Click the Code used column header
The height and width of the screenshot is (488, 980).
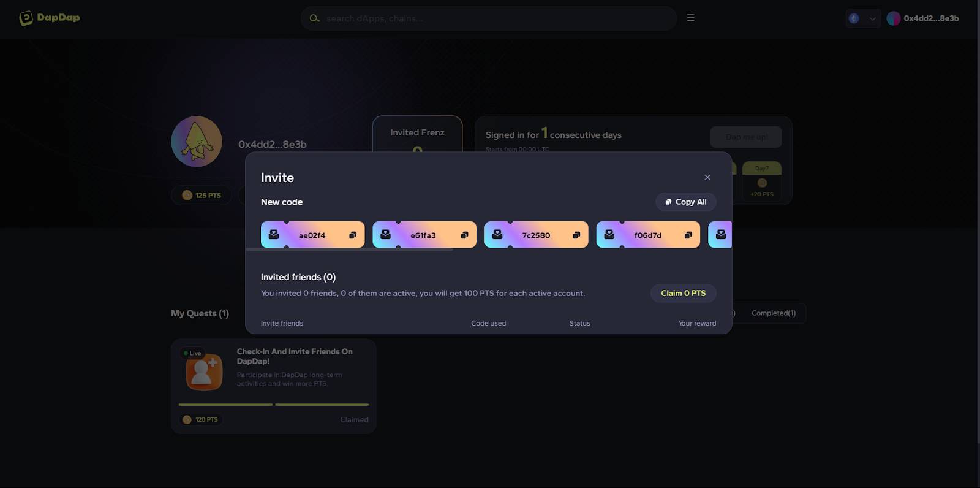pos(489,323)
